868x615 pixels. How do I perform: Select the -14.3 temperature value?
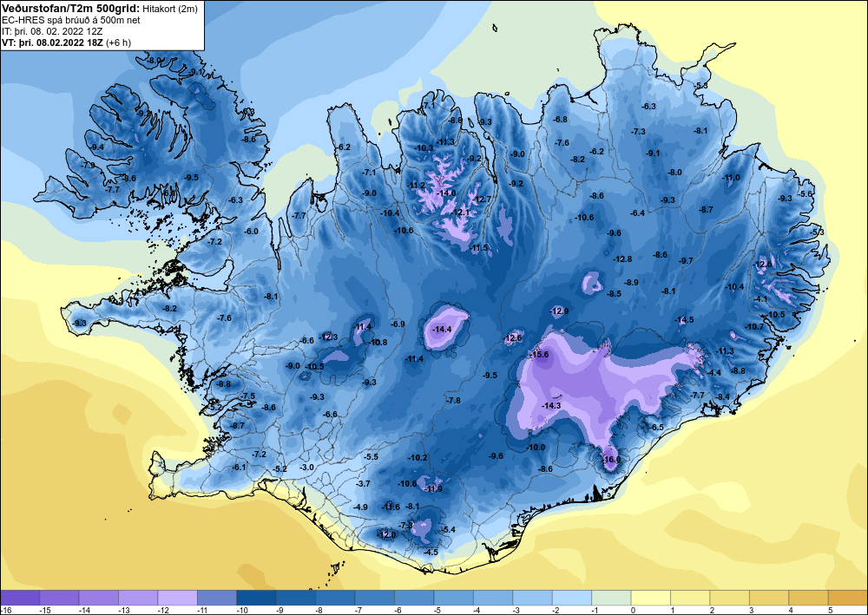click(551, 405)
